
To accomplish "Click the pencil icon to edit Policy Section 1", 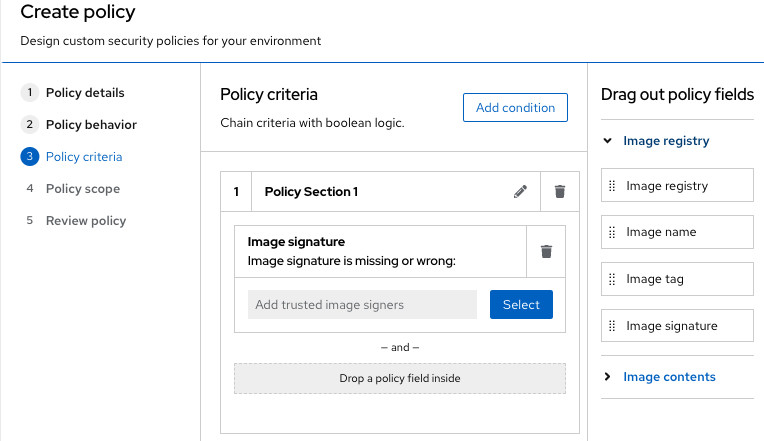I will coord(520,192).
